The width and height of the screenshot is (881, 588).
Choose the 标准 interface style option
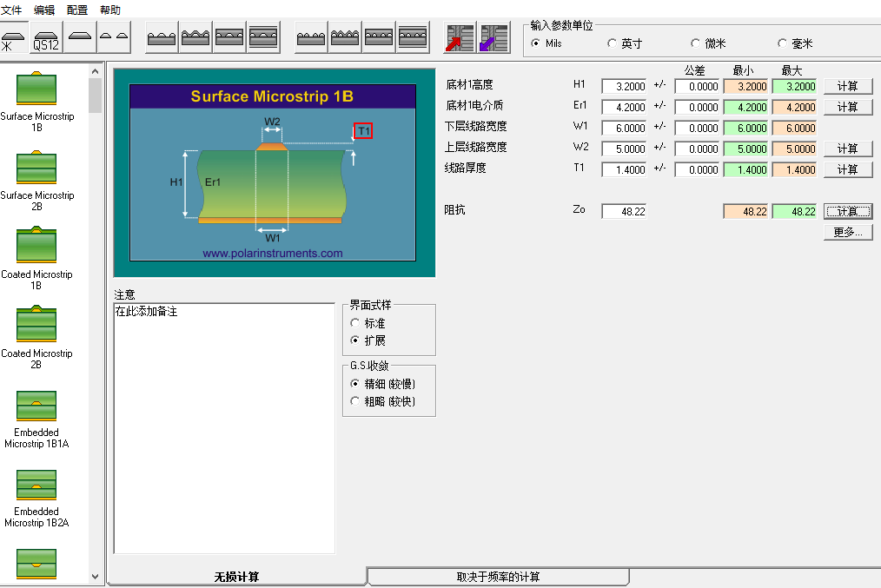[x=354, y=323]
